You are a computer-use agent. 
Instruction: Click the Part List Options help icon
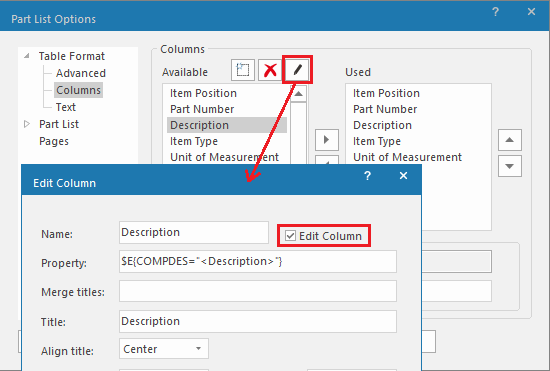pyautogui.click(x=495, y=12)
